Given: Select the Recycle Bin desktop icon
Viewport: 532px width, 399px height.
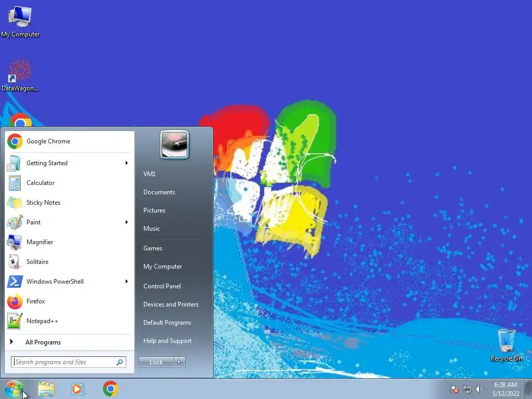Looking at the screenshot, I should click(506, 345).
